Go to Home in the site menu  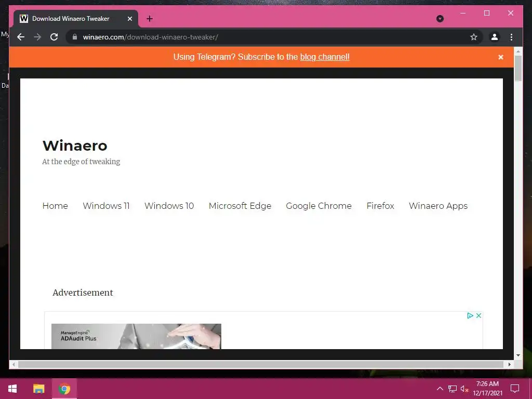(x=55, y=206)
